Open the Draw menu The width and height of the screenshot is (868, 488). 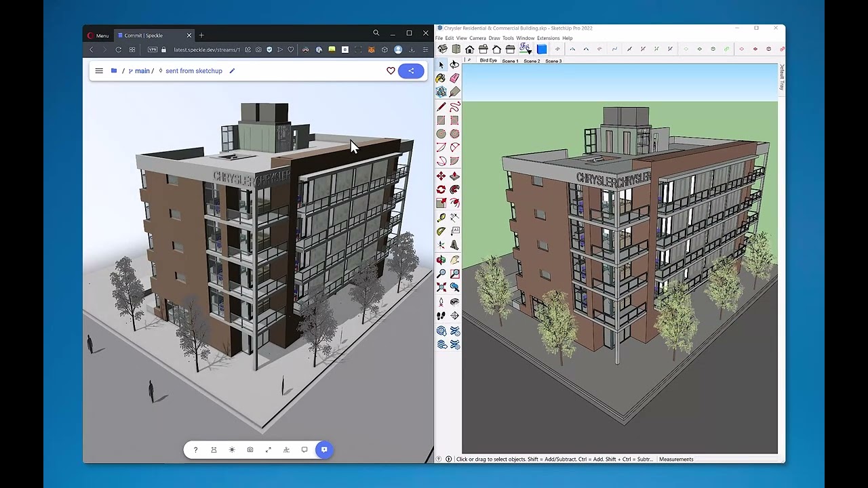[x=494, y=38]
